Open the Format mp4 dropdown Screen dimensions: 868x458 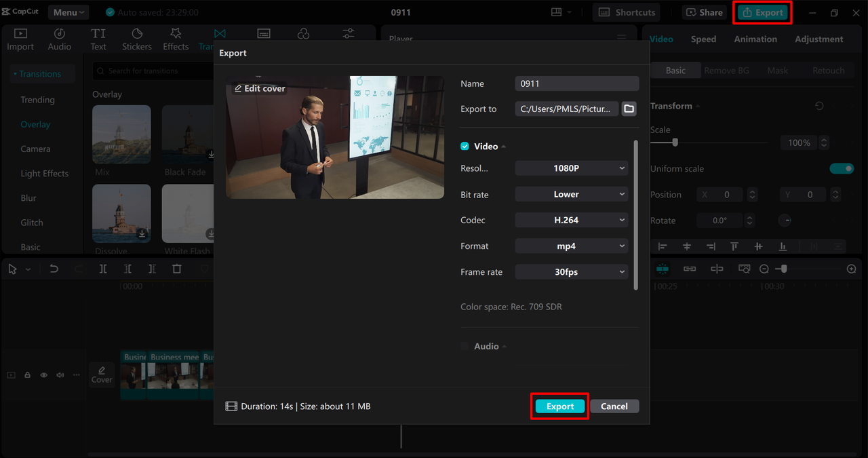click(x=572, y=246)
